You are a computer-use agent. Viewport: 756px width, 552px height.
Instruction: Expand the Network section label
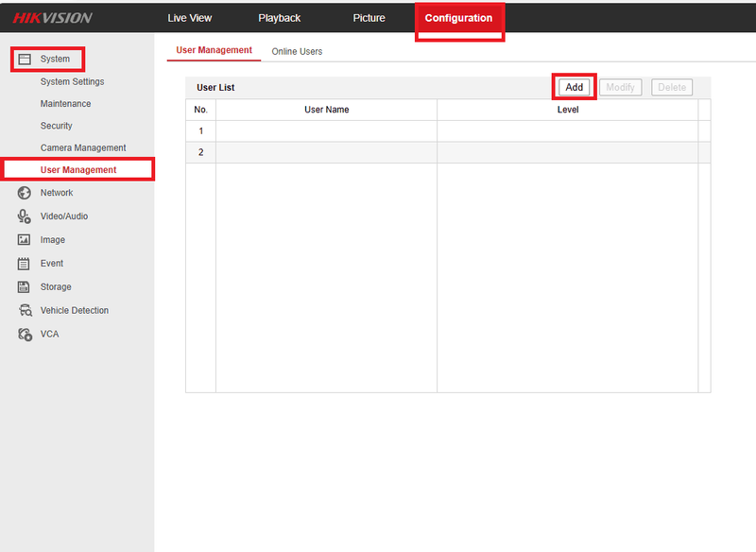pyautogui.click(x=57, y=193)
